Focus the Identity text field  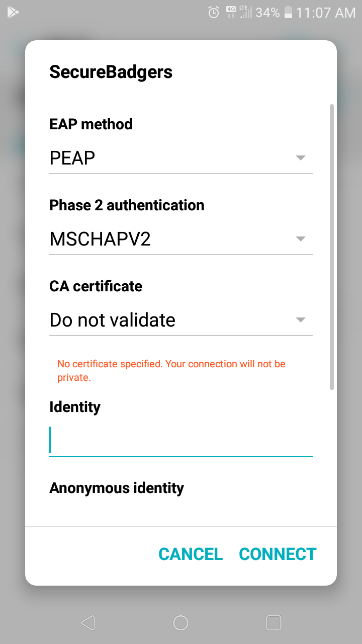tap(181, 441)
